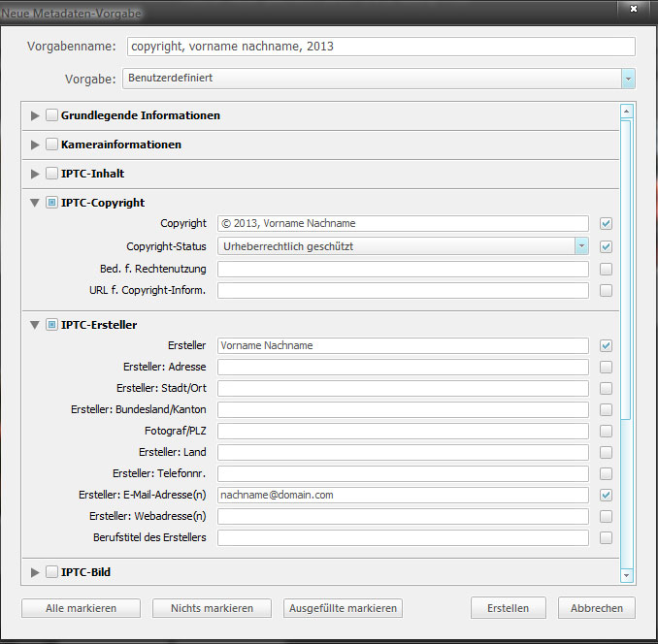Expand the Grundlegende Informationen section
This screenshot has height=644, width=658.
point(36,115)
